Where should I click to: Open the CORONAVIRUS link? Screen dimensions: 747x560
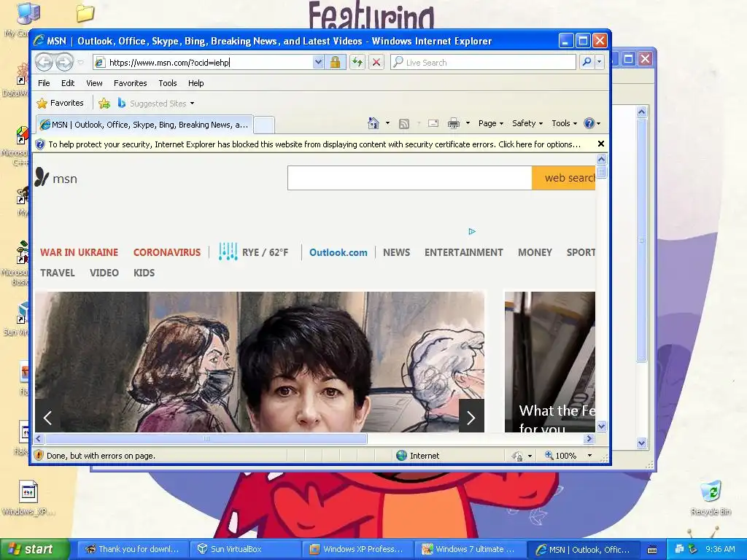(x=167, y=252)
